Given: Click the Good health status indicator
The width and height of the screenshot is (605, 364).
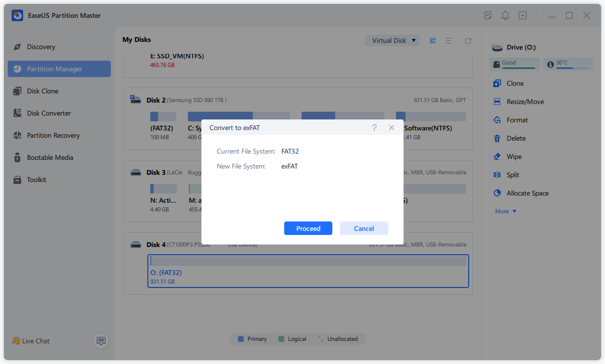Looking at the screenshot, I should pyautogui.click(x=514, y=64).
